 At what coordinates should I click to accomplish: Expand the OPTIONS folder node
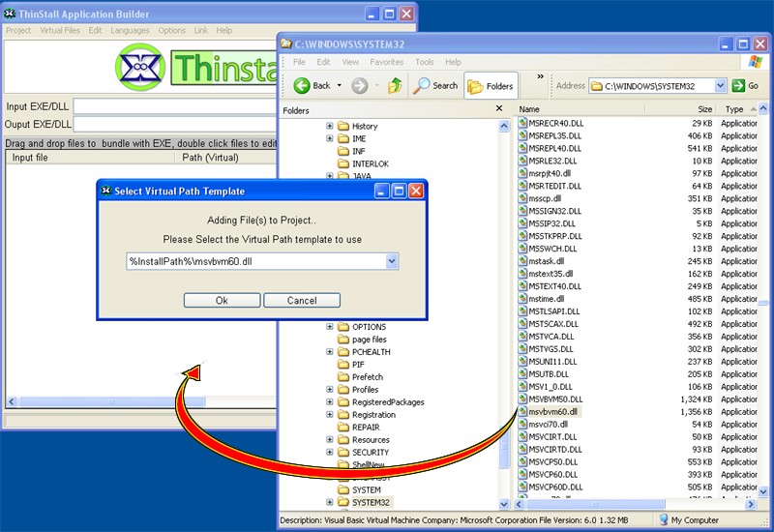[x=330, y=327]
